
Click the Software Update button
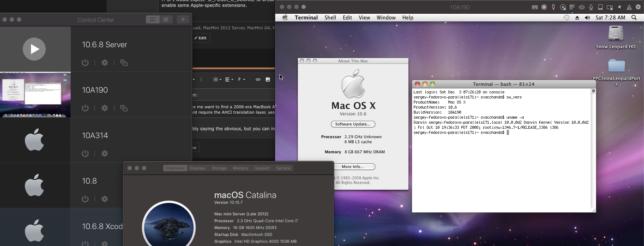point(353,124)
